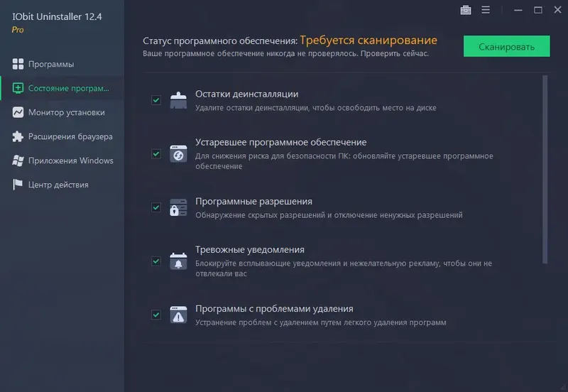Switch to Приложения Windows
The height and width of the screenshot is (392, 568).
62,160
